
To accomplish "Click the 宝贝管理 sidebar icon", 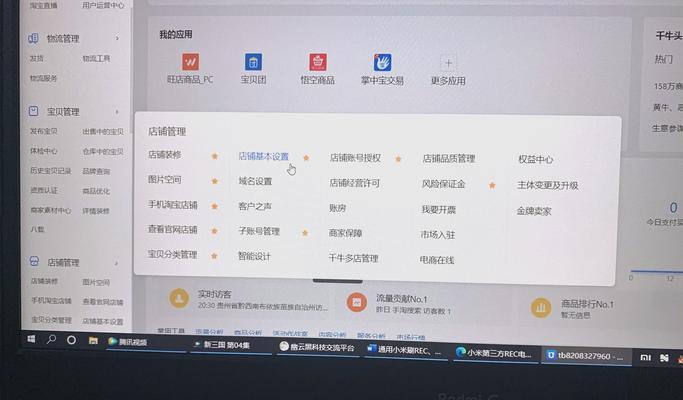I will click(x=34, y=111).
